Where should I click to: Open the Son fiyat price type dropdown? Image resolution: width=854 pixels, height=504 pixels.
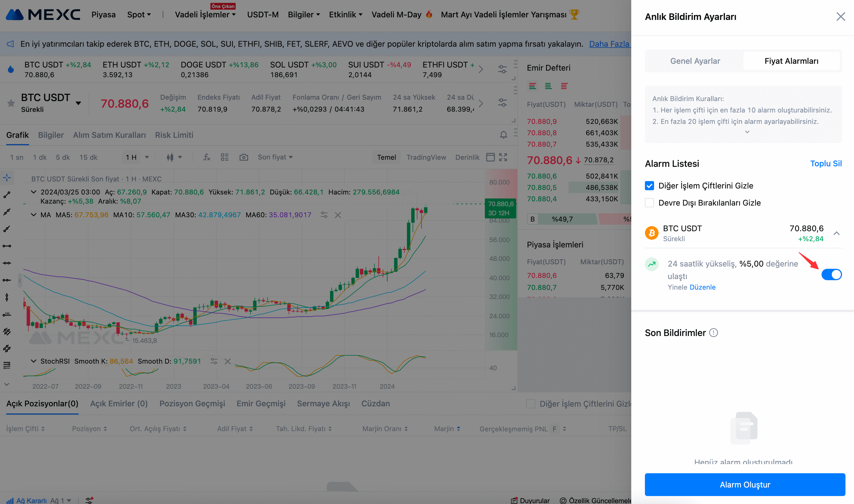(x=275, y=157)
